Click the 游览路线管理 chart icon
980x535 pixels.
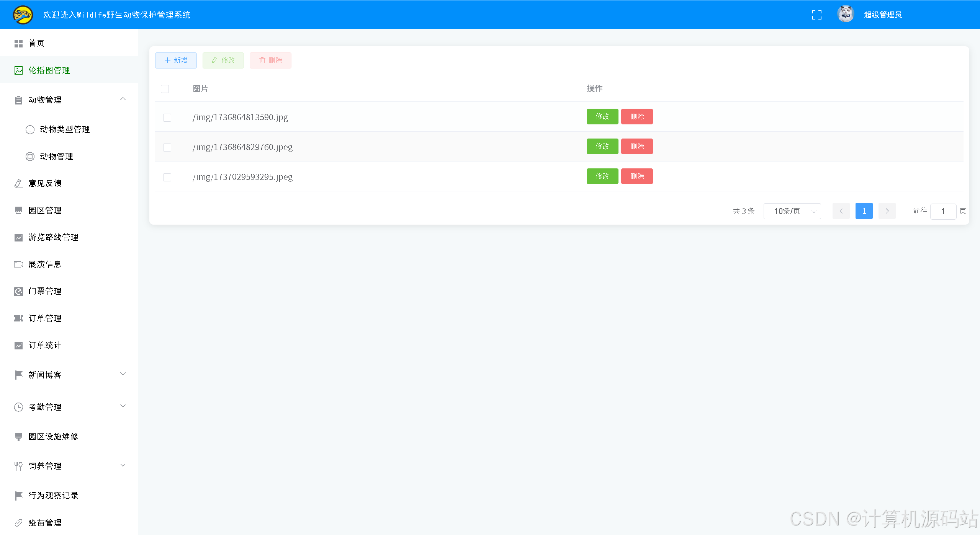(18, 238)
